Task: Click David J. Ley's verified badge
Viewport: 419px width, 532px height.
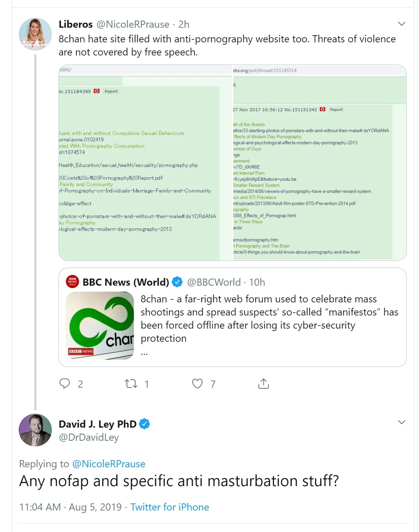Action: pos(145,424)
